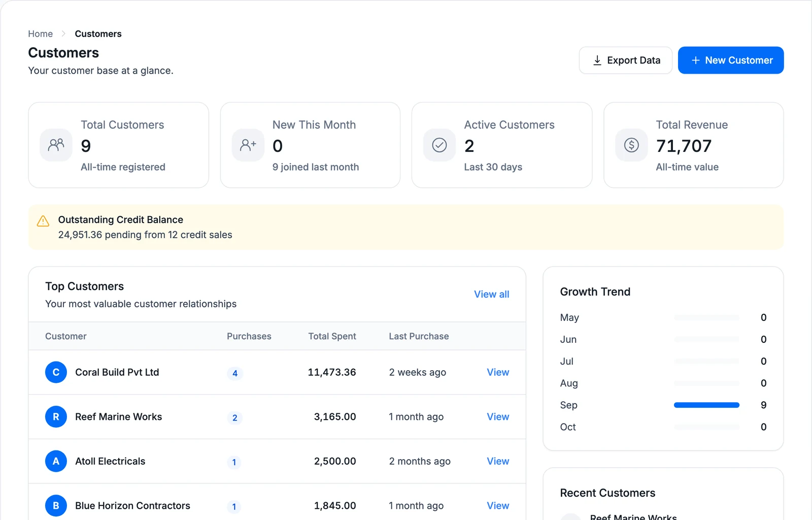Click Reef Marine Works purchases badge 2
This screenshot has height=520, width=812.
pyautogui.click(x=234, y=418)
